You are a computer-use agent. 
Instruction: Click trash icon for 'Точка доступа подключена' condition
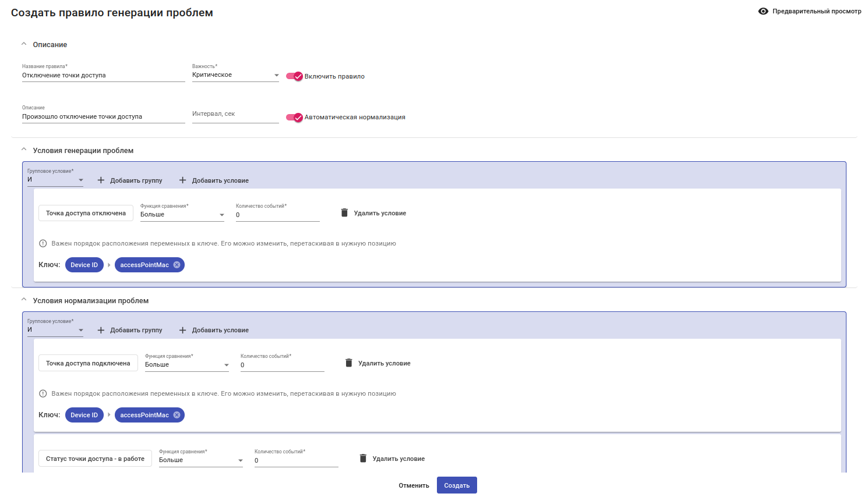pyautogui.click(x=349, y=363)
